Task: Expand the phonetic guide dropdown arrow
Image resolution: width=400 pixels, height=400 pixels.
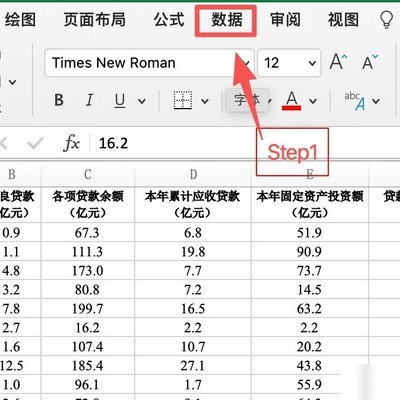Action: click(376, 101)
